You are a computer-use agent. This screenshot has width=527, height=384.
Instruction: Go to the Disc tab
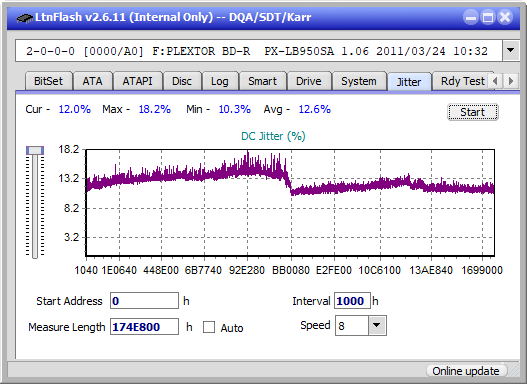(x=182, y=81)
